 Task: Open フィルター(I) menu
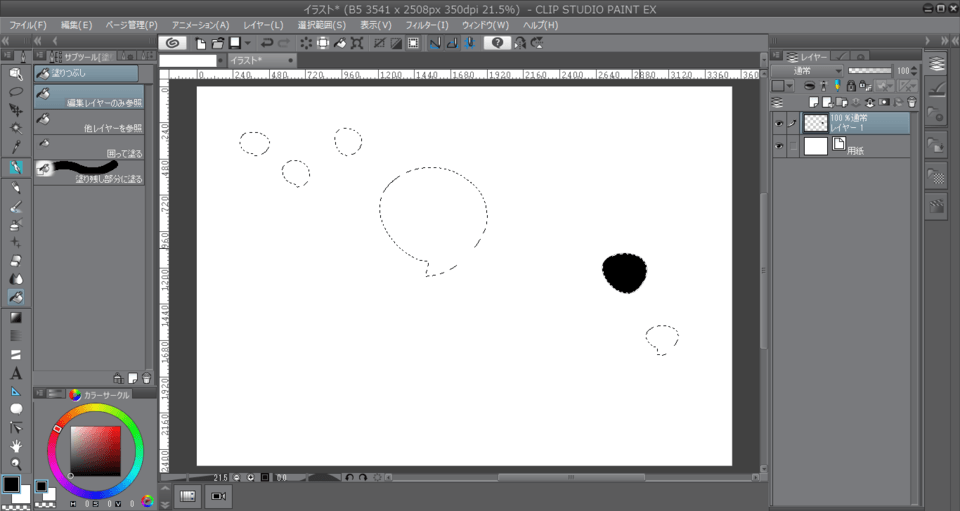coord(427,25)
